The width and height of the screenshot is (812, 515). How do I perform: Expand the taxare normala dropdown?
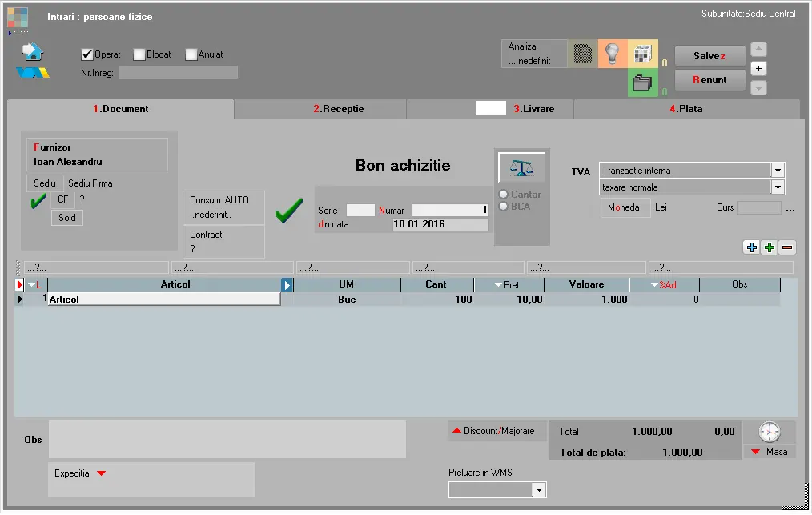tap(777, 187)
